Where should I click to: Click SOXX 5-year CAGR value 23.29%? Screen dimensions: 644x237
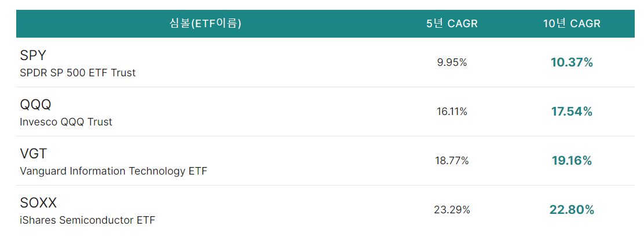(x=452, y=210)
